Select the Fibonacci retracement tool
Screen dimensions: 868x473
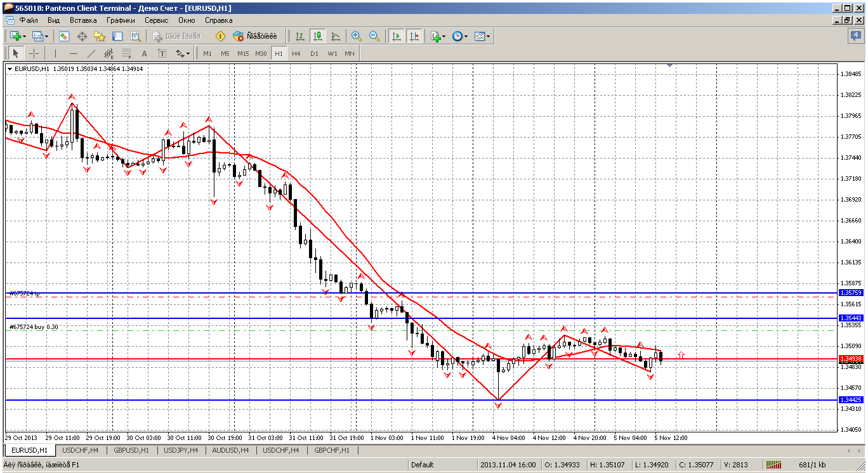click(126, 53)
